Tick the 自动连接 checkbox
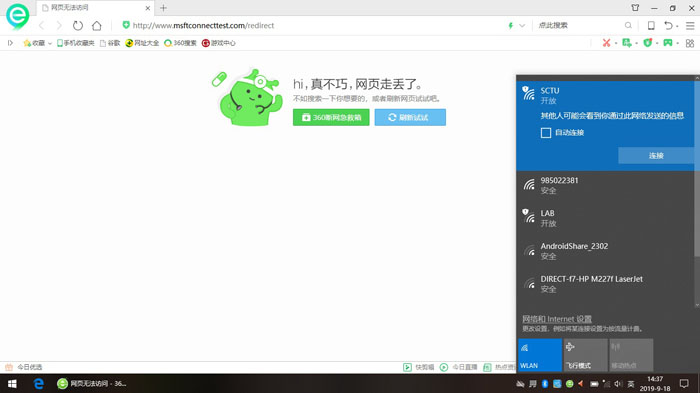Screen dimensions: 700x393 click(x=546, y=133)
